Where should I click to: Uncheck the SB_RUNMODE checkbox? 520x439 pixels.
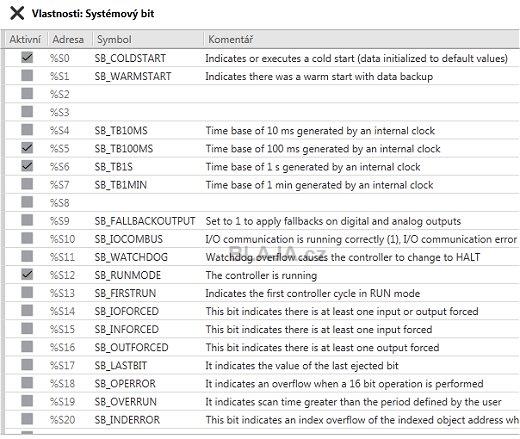(27, 274)
